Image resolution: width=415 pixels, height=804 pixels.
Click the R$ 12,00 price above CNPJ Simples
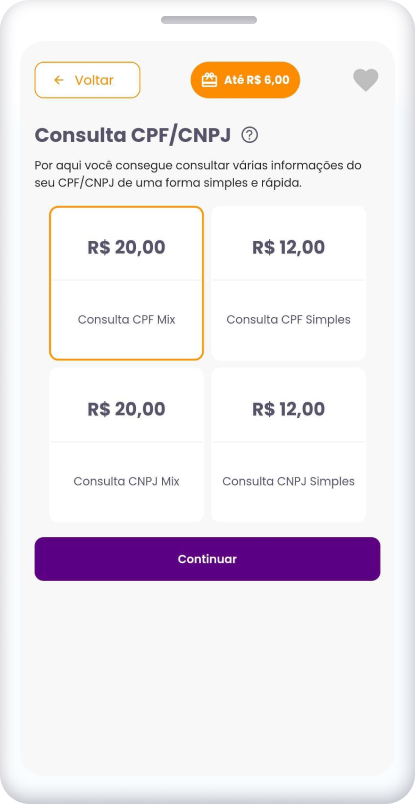click(x=289, y=409)
